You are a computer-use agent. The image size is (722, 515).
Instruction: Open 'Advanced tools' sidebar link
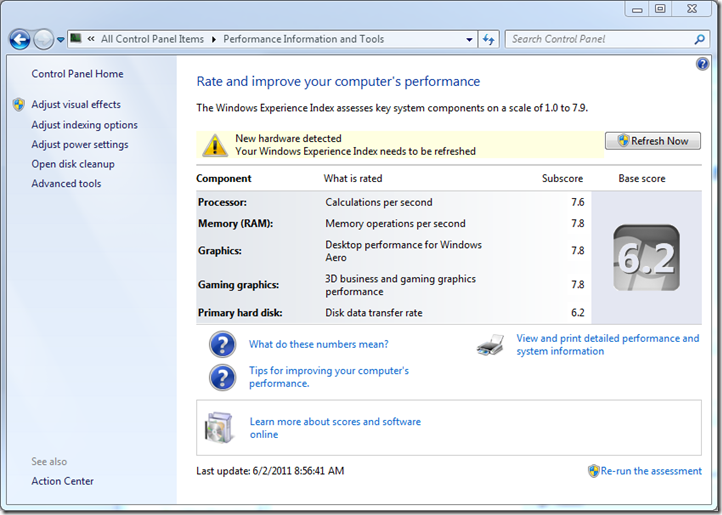[x=66, y=183]
